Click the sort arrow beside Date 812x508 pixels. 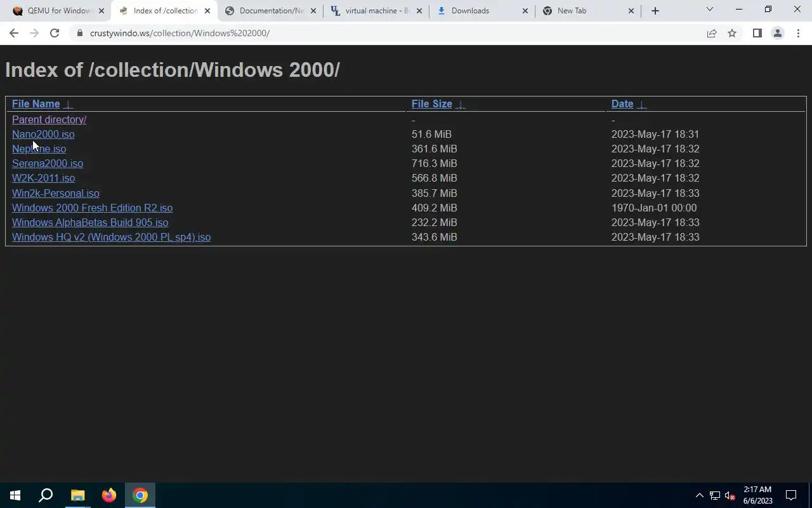642,105
